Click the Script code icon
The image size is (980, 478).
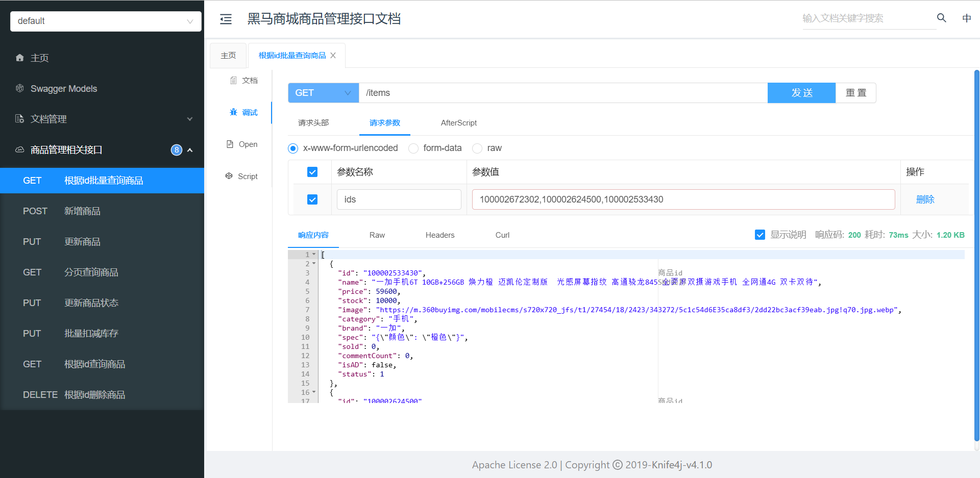(x=229, y=176)
